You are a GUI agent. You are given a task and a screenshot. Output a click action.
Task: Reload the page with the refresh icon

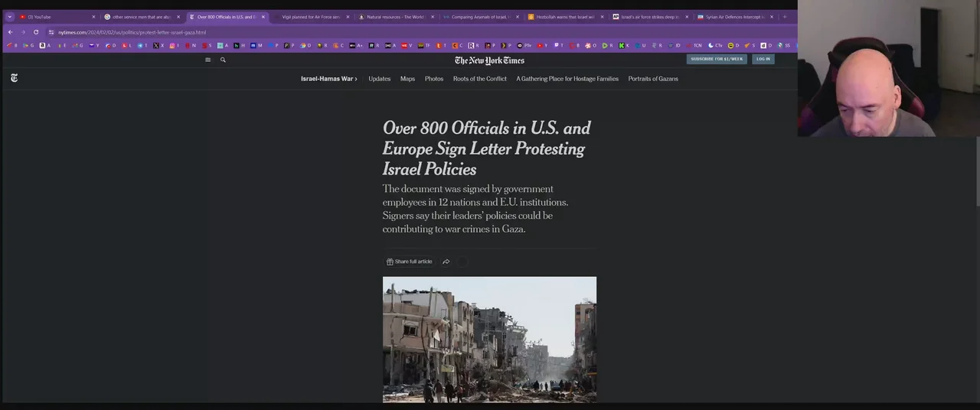coord(36,32)
